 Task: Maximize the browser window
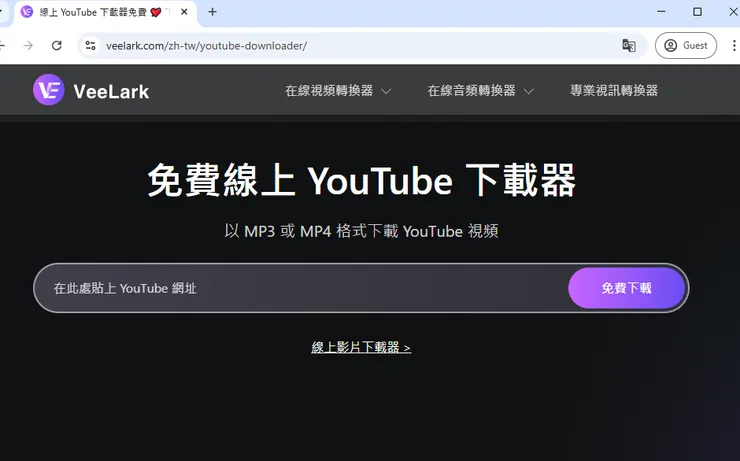coord(697,12)
